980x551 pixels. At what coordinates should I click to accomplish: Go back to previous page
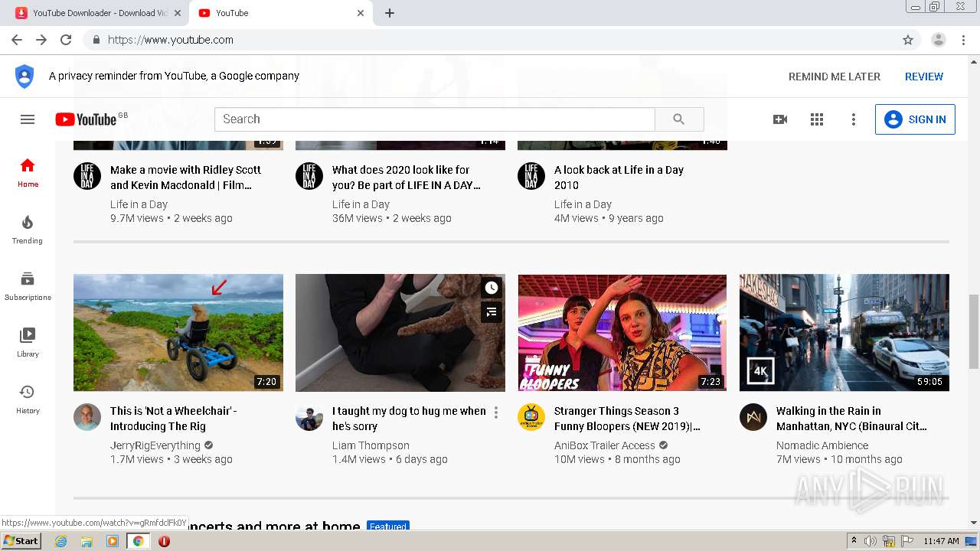tap(17, 40)
